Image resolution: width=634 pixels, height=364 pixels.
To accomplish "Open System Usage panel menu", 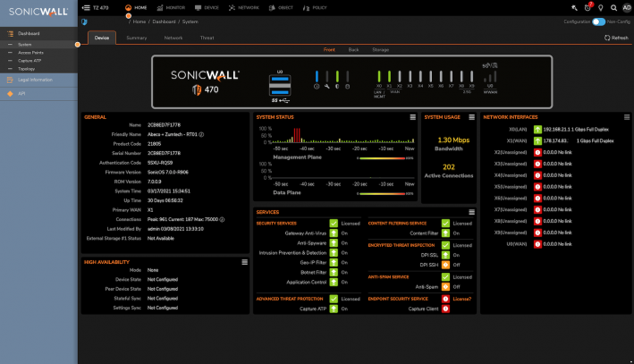I will tap(472, 117).
